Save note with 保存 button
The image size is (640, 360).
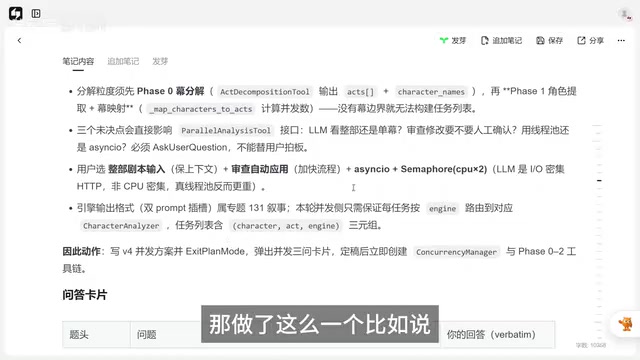tap(549, 40)
